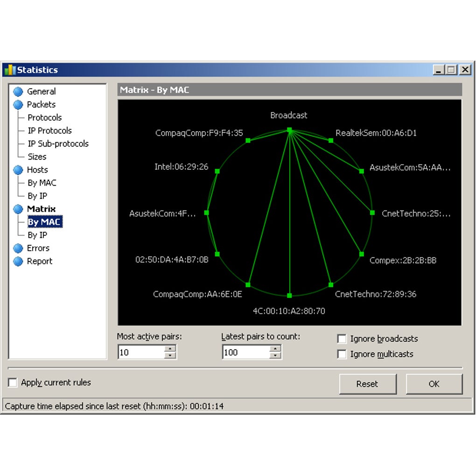Select the Matrix tree node
The width and height of the screenshot is (476, 476).
coord(41,209)
